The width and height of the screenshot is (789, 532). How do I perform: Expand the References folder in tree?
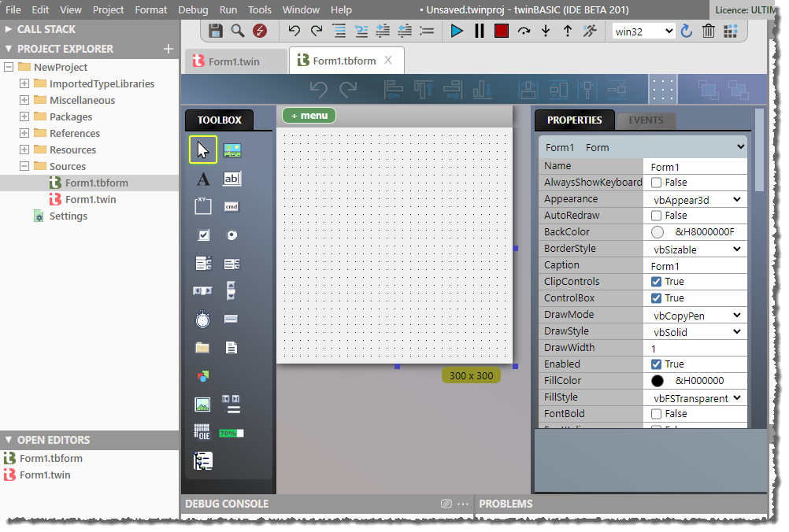coord(24,134)
